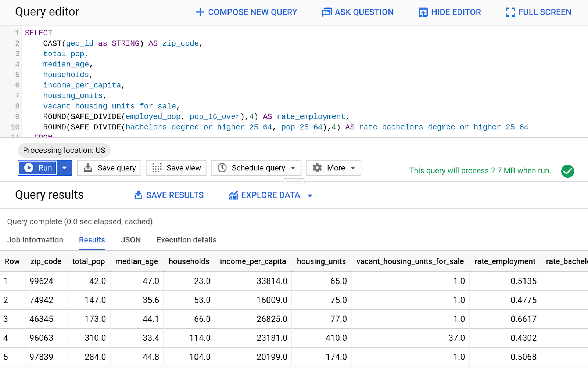Click the Full Screen brackets icon

tap(510, 12)
